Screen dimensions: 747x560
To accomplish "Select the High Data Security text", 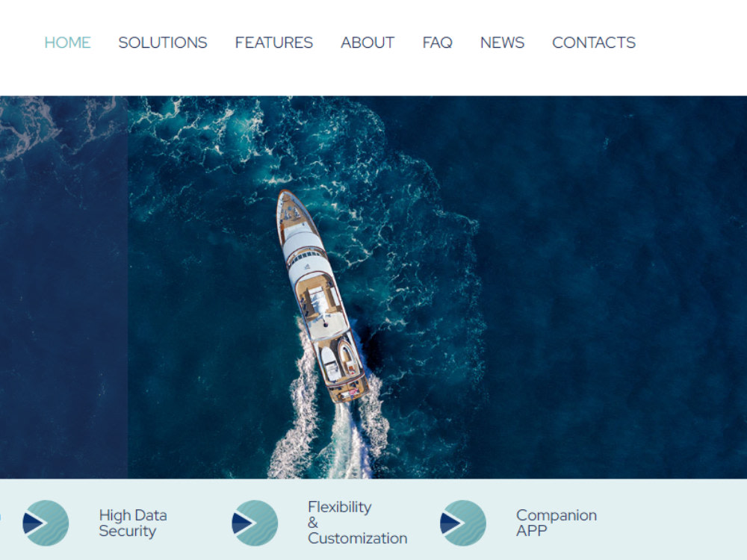I will [133, 523].
